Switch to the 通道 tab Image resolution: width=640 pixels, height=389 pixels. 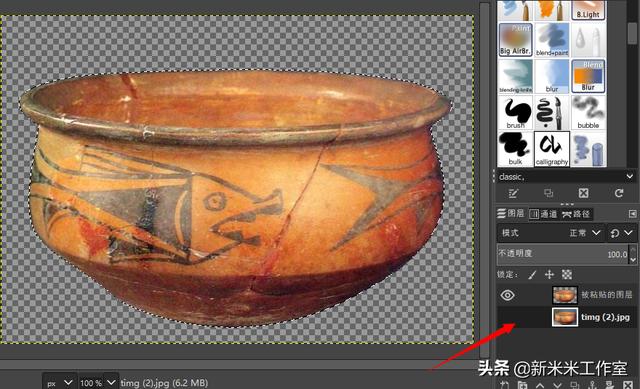(543, 213)
